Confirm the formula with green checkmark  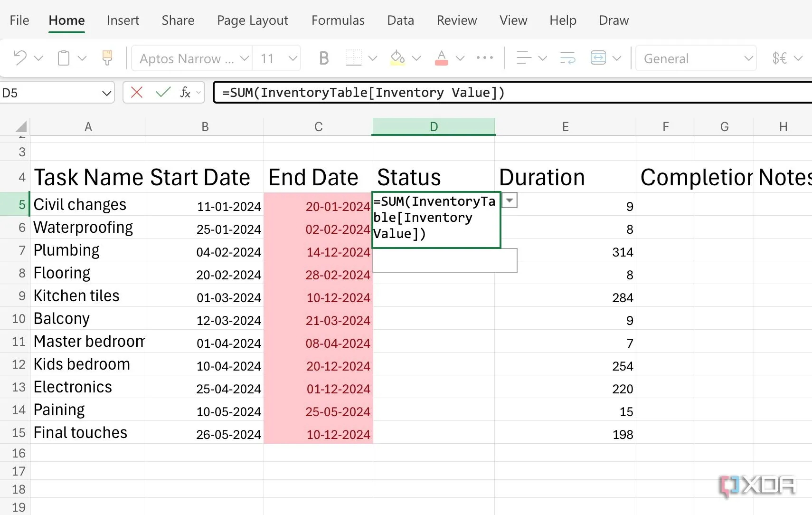[163, 92]
